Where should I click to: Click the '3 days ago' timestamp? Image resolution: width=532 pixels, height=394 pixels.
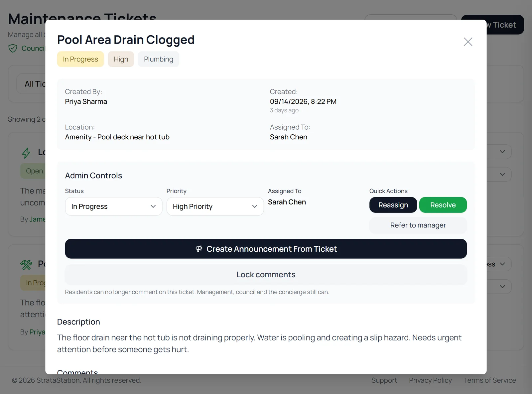click(x=284, y=110)
